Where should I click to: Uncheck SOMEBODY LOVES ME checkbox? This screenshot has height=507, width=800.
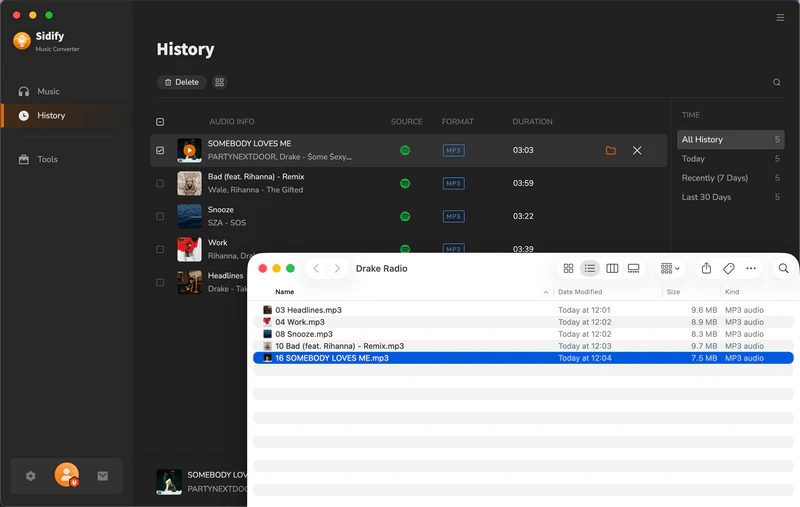160,150
